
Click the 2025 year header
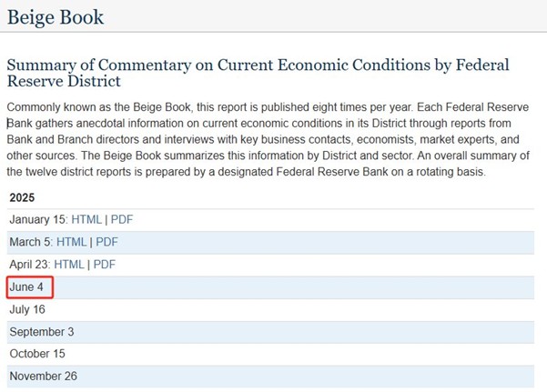tap(25, 196)
